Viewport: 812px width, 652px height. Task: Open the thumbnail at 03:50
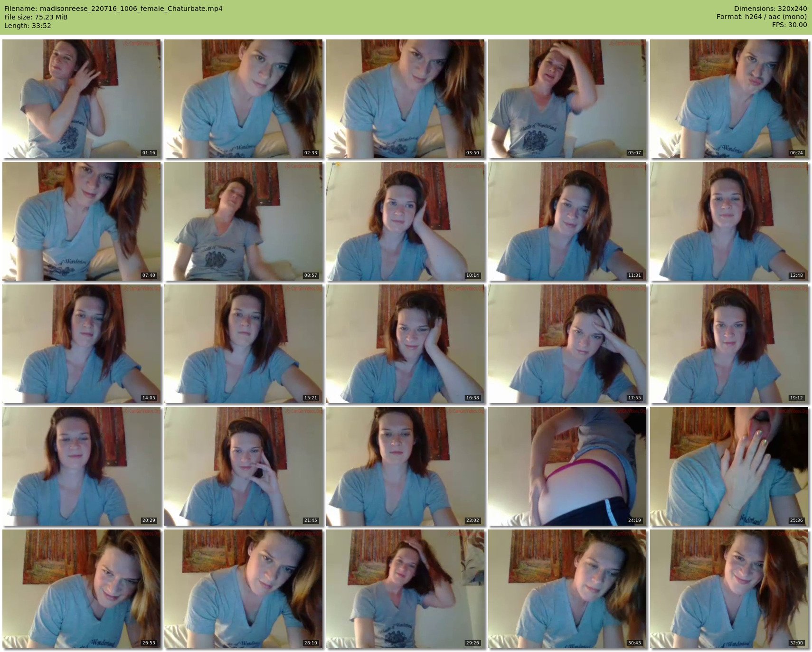[406, 99]
